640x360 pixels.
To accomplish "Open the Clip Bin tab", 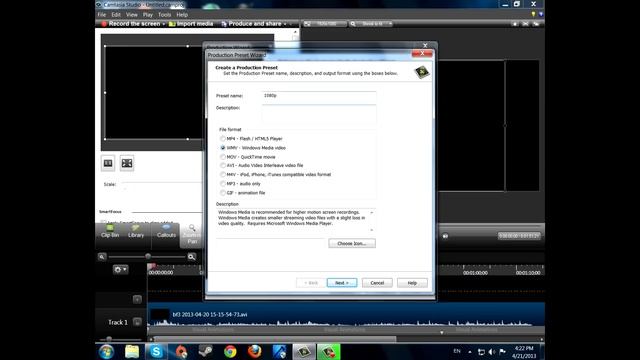I will pyautogui.click(x=110, y=231).
